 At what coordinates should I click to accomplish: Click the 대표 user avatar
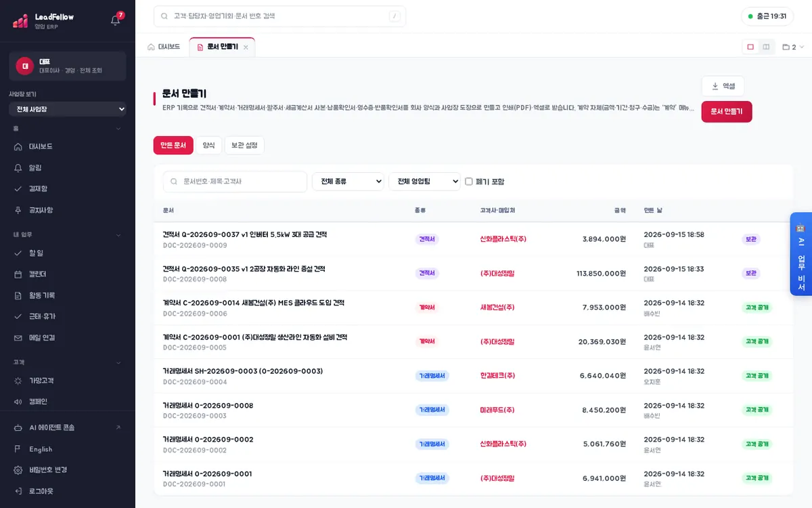[x=25, y=66]
